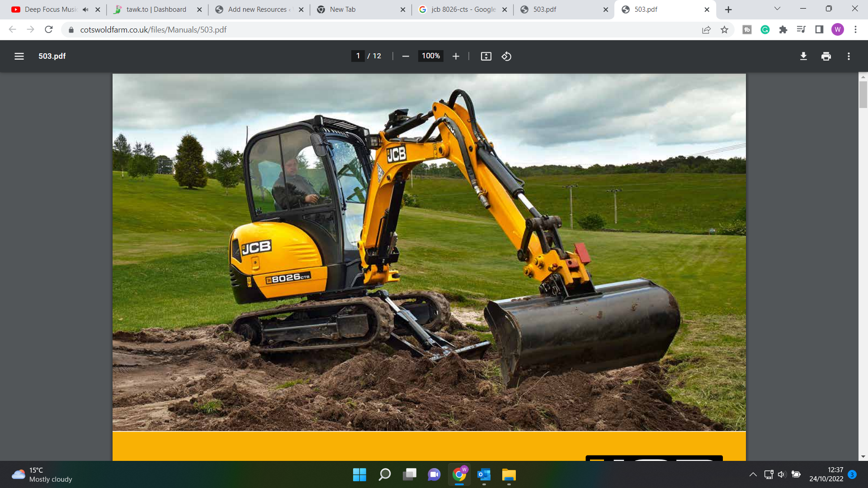The width and height of the screenshot is (868, 488).
Task: Open the weather widget showing 15°C
Action: pos(42,474)
